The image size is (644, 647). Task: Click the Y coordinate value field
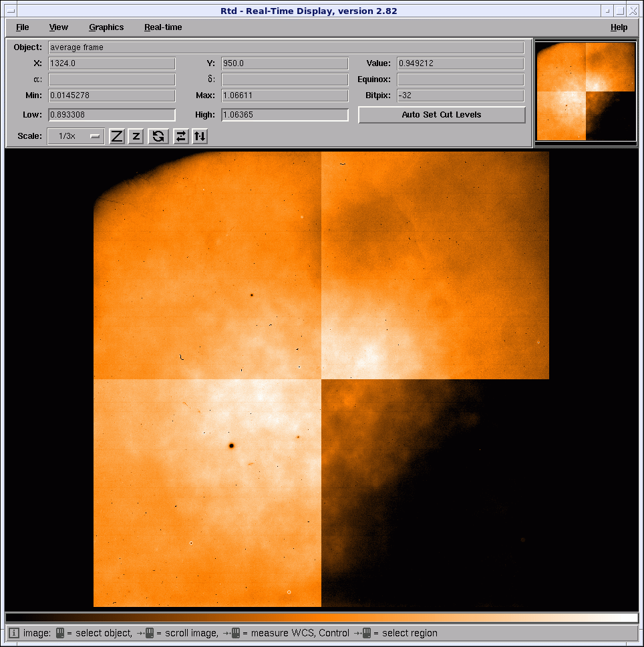(285, 63)
